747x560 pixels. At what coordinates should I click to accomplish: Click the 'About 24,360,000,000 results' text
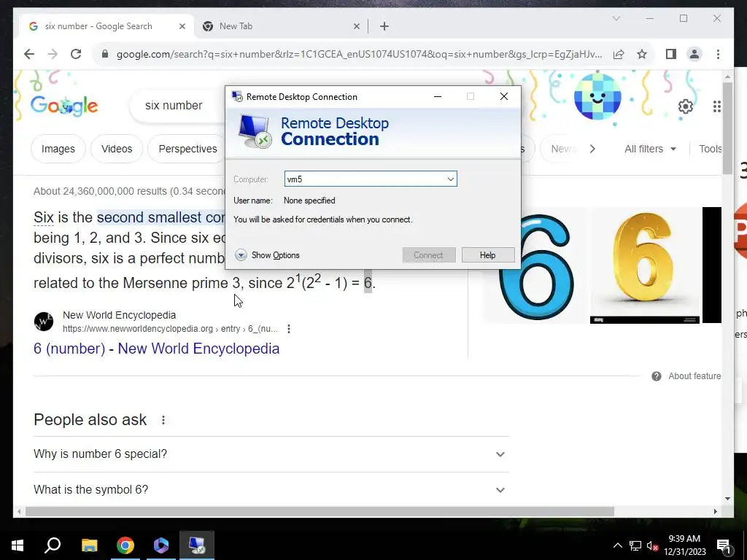tap(128, 192)
